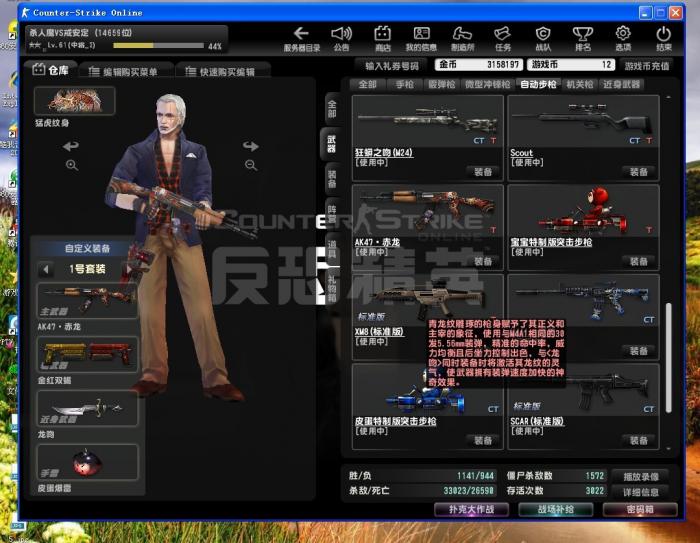Click 僵尸杀敌数 value 1572
The height and width of the screenshot is (543, 700).
coord(594,476)
